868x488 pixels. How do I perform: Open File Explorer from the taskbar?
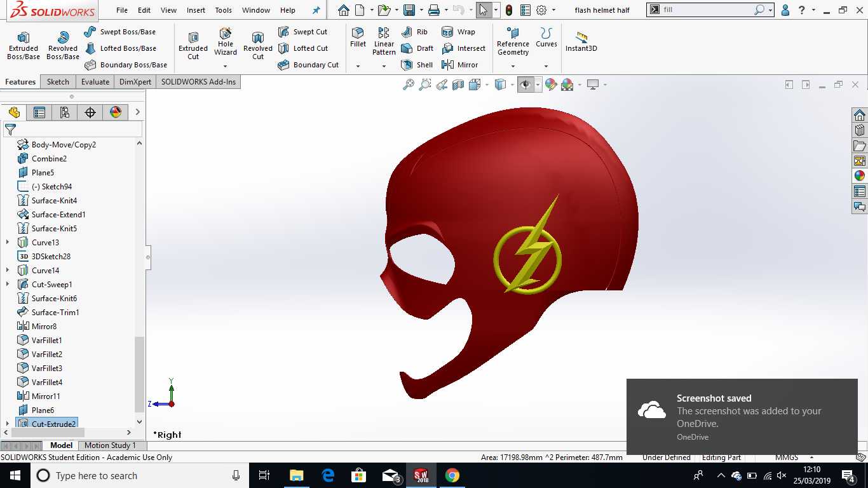296,475
